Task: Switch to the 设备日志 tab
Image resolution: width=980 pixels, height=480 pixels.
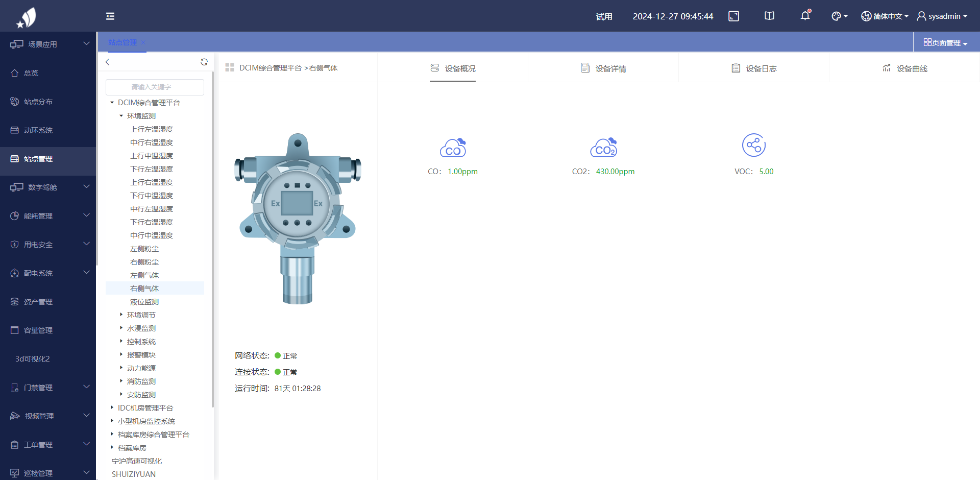Action: tap(754, 68)
